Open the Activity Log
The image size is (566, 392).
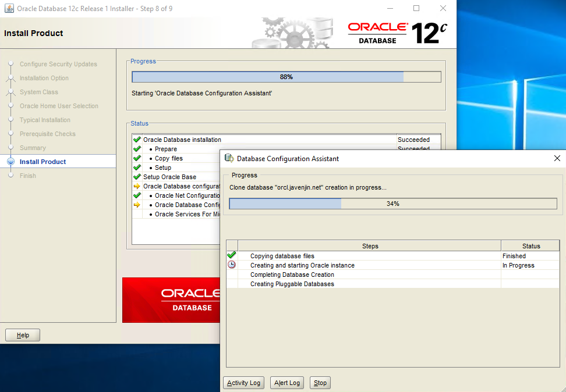click(243, 383)
